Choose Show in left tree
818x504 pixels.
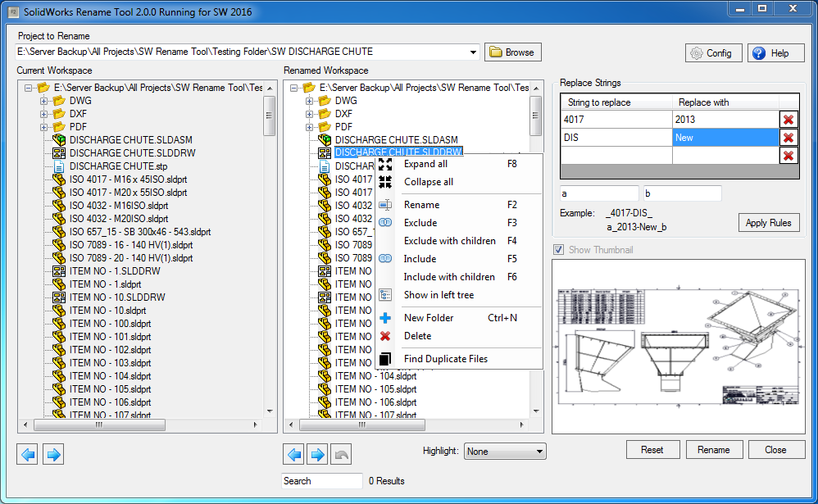coord(459,295)
